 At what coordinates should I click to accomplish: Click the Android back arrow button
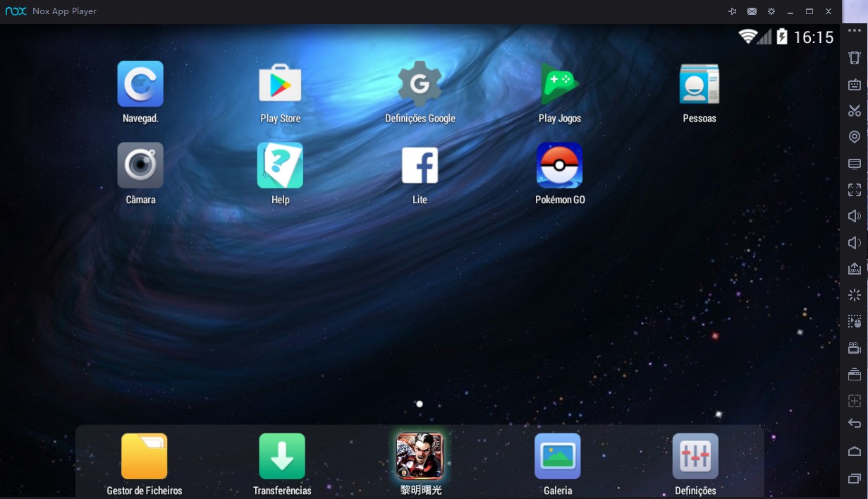(x=855, y=423)
